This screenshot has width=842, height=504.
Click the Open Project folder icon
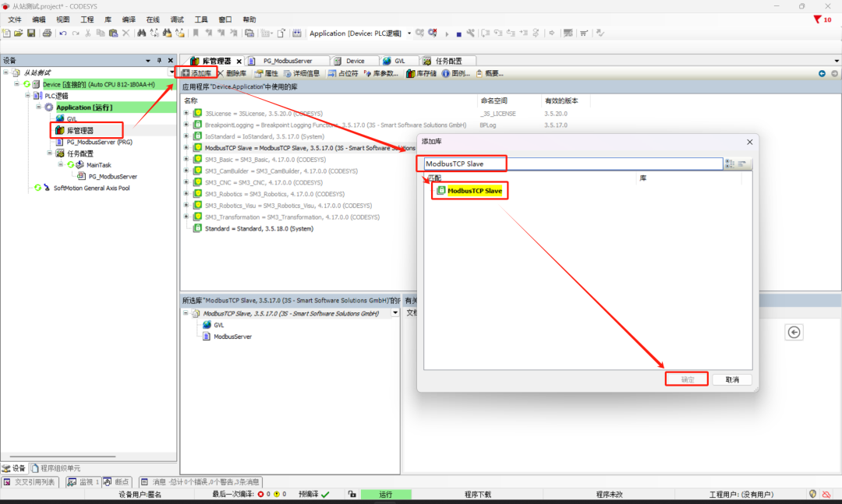click(x=18, y=33)
